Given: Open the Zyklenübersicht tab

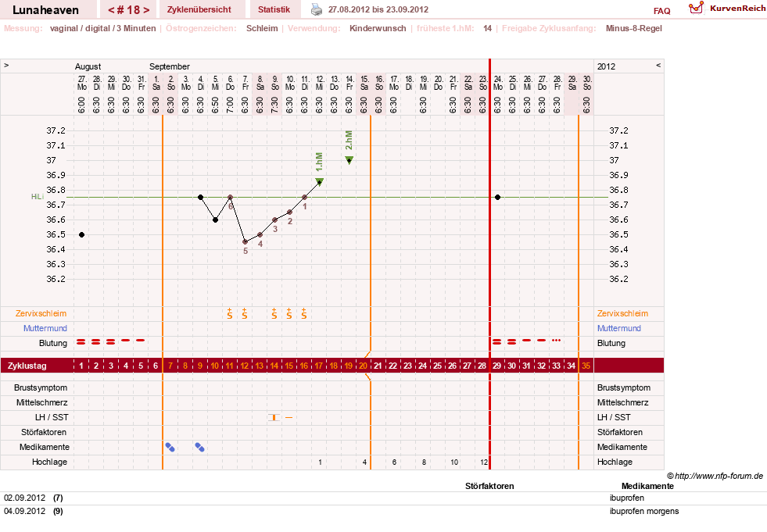Looking at the screenshot, I should [x=199, y=9].
